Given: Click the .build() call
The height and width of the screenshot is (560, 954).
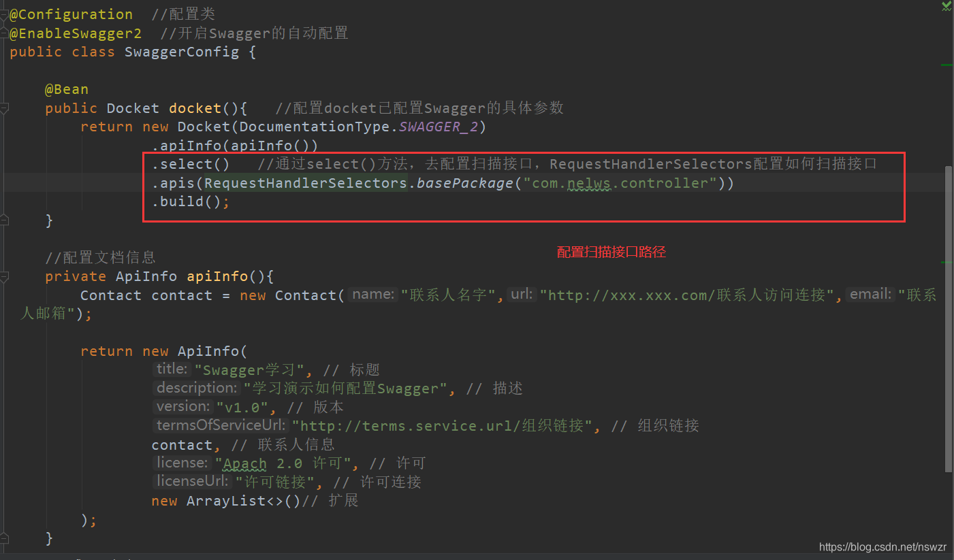Looking at the screenshot, I should pyautogui.click(x=187, y=201).
